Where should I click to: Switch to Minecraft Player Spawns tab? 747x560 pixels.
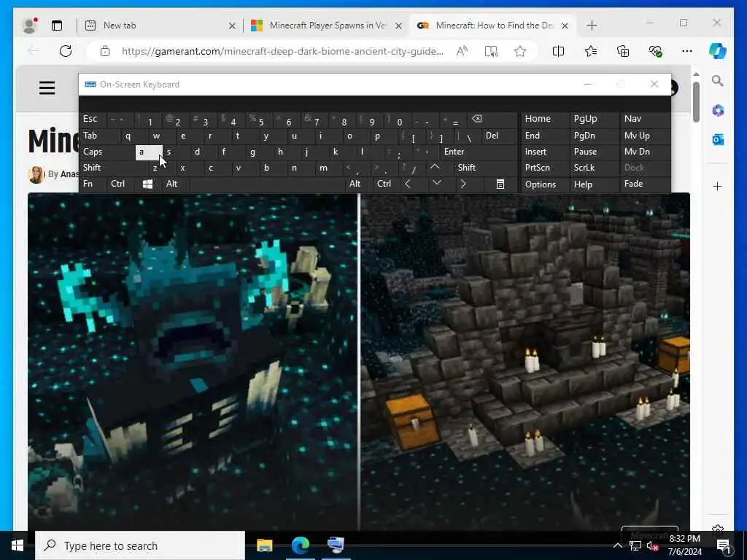[x=326, y=26]
